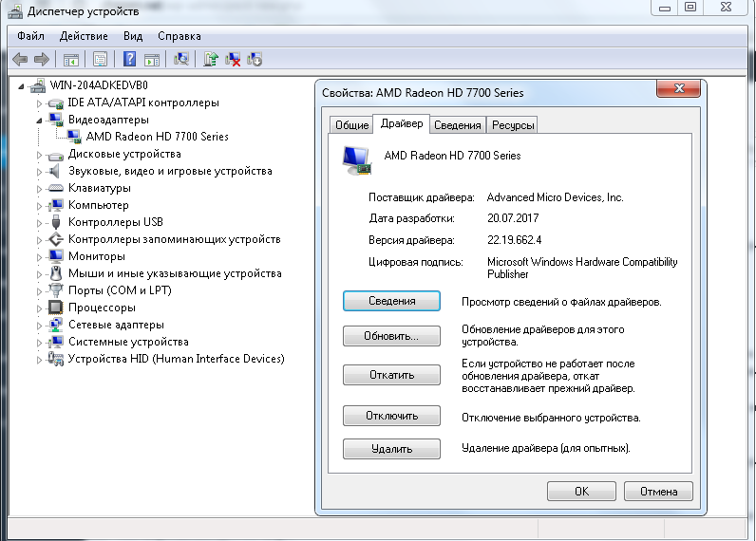Click the Forward arrow in the toolbar
Screen dimensions: 756x541
[x=41, y=59]
